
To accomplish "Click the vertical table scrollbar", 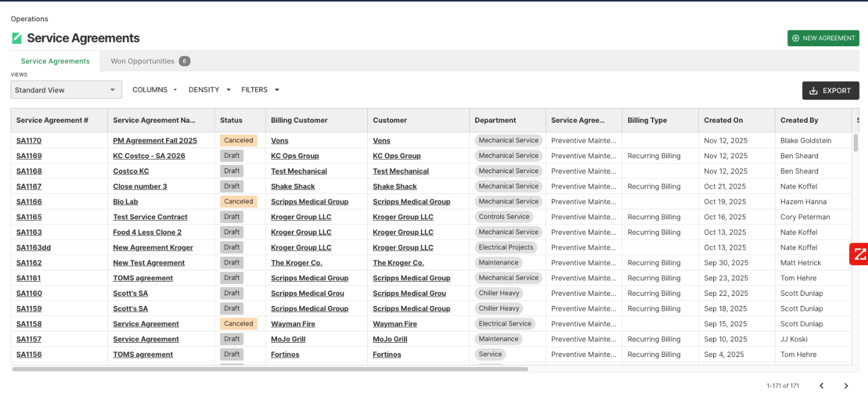I will coord(855,143).
